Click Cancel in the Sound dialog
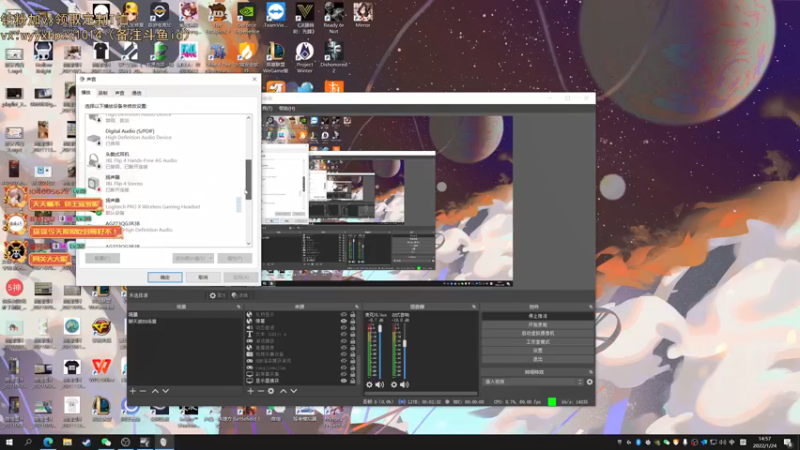 coord(203,277)
